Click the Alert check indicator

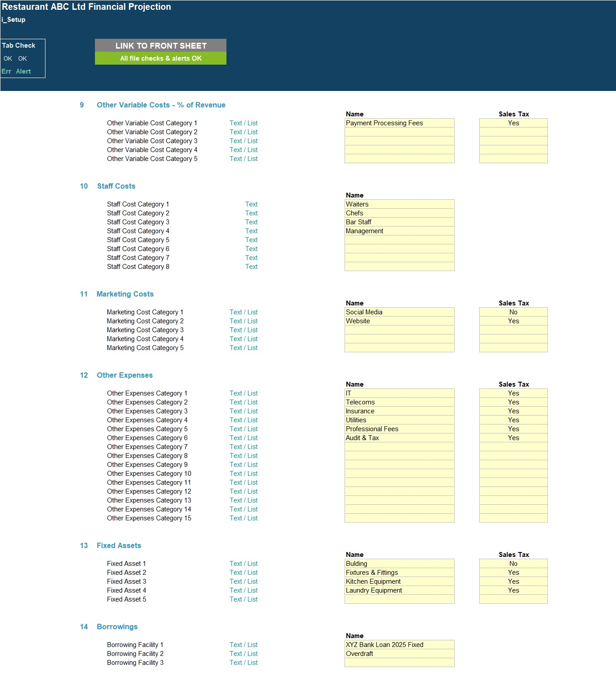[23, 71]
